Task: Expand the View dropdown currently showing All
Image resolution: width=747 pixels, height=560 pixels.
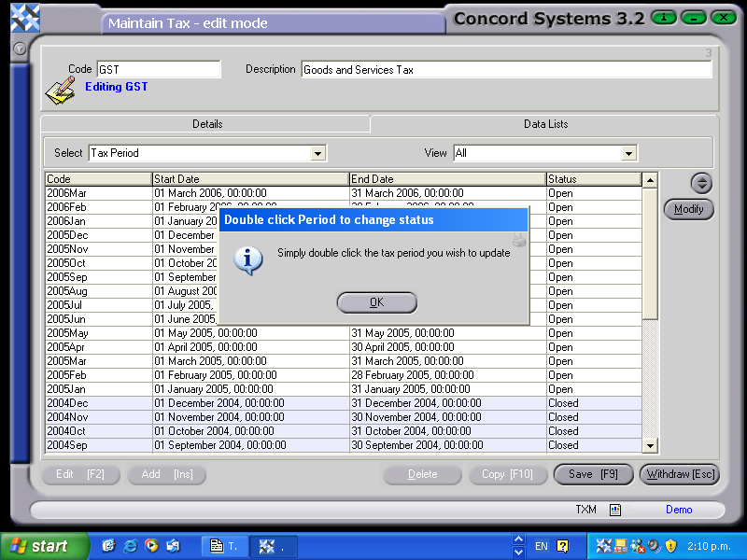Action: (630, 153)
